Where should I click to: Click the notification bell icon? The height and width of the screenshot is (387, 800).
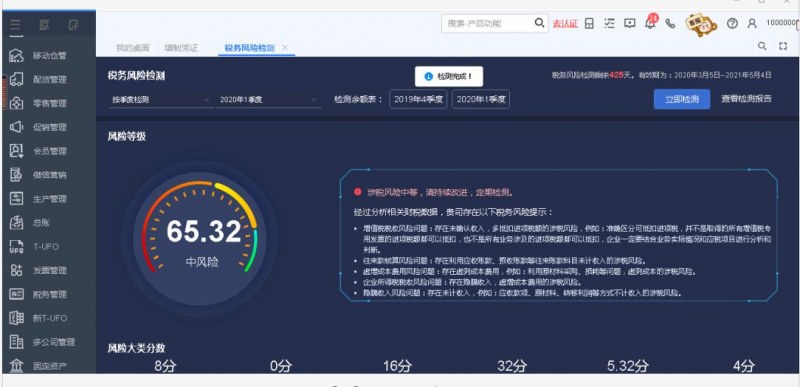point(650,23)
